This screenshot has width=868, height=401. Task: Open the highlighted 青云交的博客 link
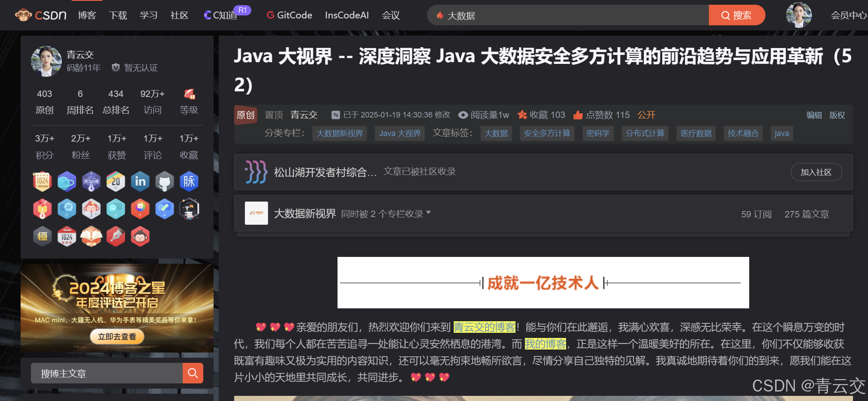tap(485, 327)
